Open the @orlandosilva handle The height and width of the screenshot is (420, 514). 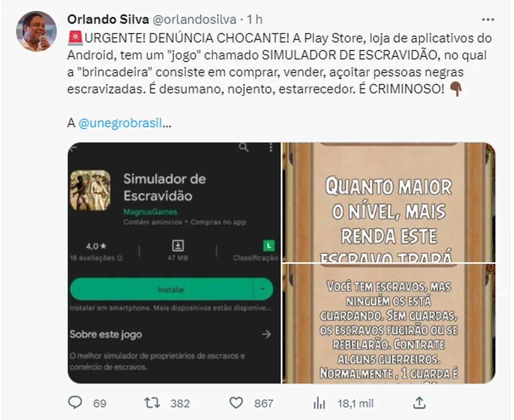click(195, 20)
